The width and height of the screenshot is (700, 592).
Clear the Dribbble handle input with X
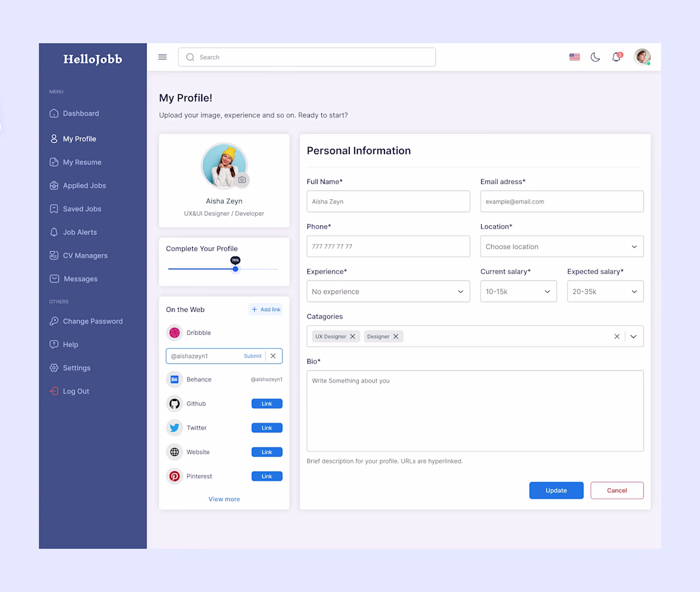click(273, 356)
